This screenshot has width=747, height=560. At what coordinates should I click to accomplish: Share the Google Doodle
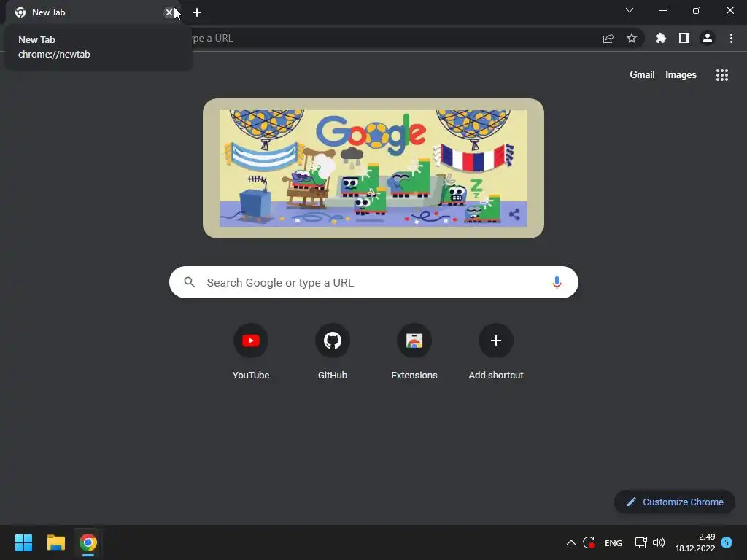[514, 214]
